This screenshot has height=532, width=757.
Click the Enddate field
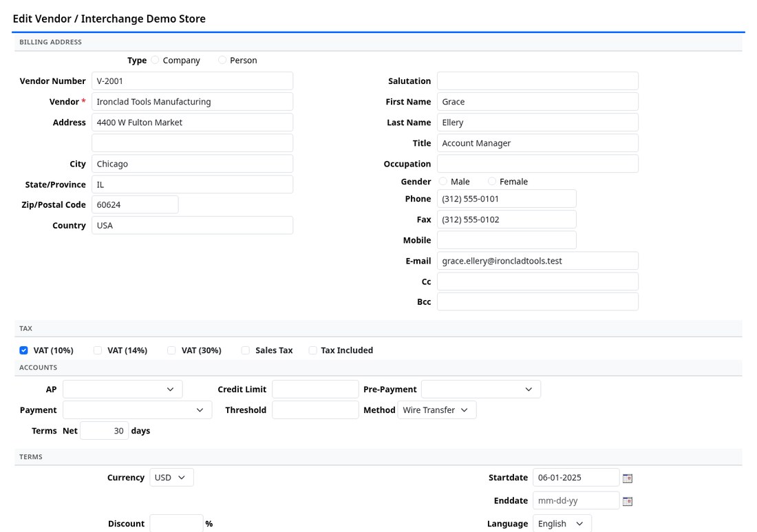pos(576,500)
